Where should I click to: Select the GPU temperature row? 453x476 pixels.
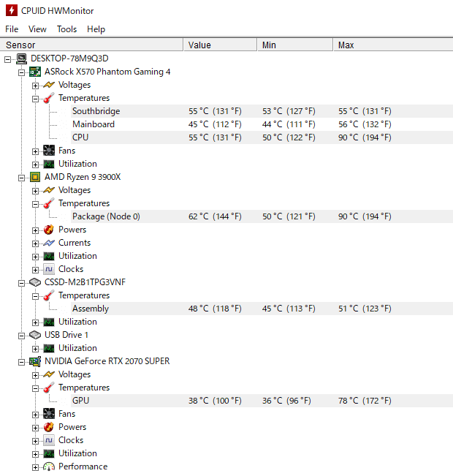coord(262,401)
